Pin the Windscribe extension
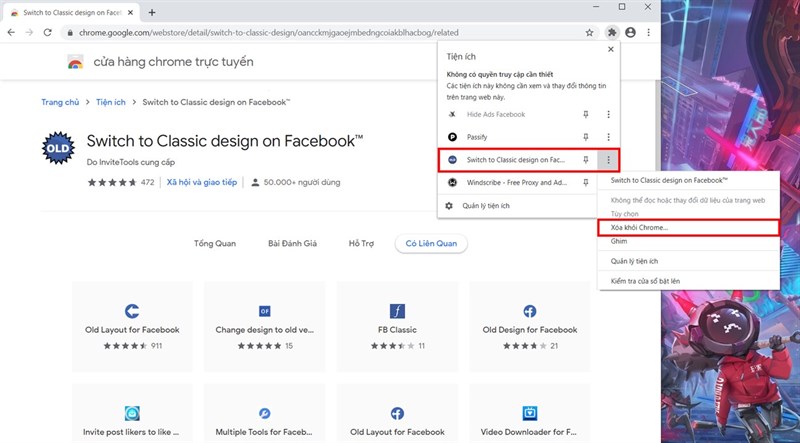Image resolution: width=800 pixels, height=443 pixels. (x=586, y=182)
